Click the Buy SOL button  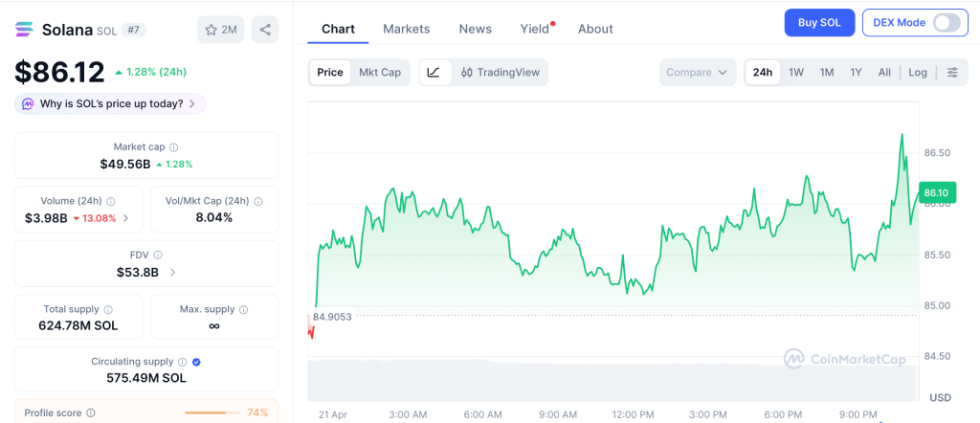(x=819, y=23)
